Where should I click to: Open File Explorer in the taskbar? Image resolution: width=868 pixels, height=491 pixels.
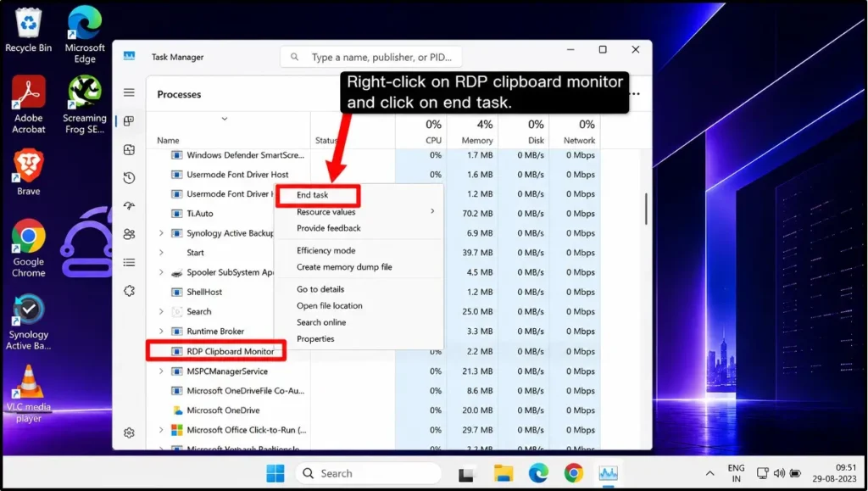click(504, 473)
